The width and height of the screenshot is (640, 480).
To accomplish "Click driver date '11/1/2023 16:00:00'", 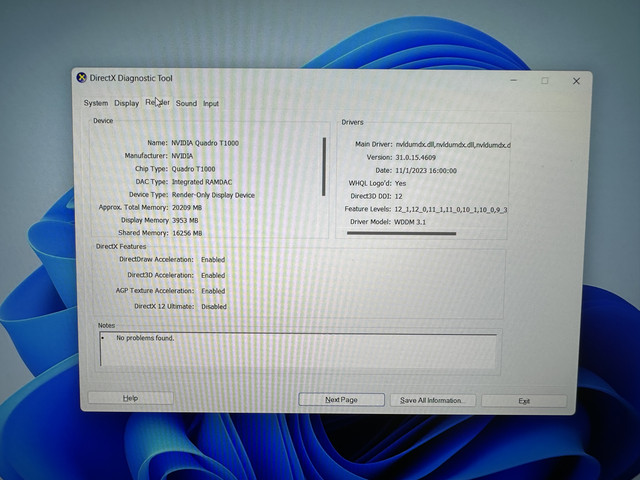I will (x=426, y=171).
